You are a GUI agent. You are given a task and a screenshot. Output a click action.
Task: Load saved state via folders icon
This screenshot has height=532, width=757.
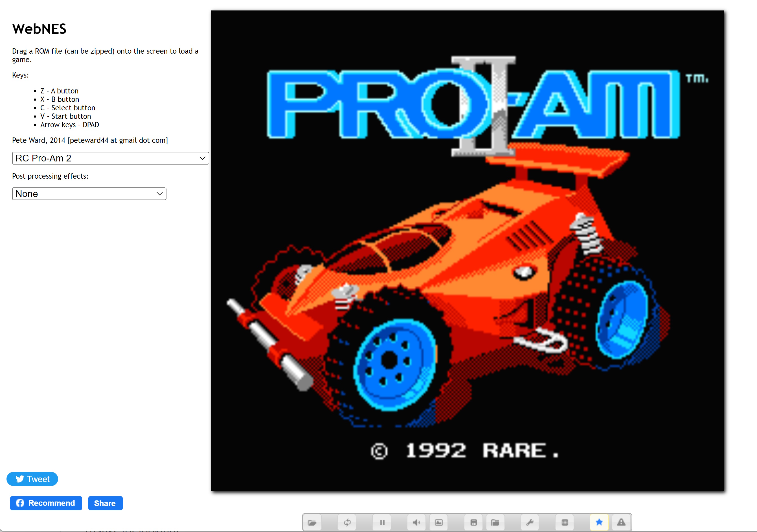click(495, 522)
